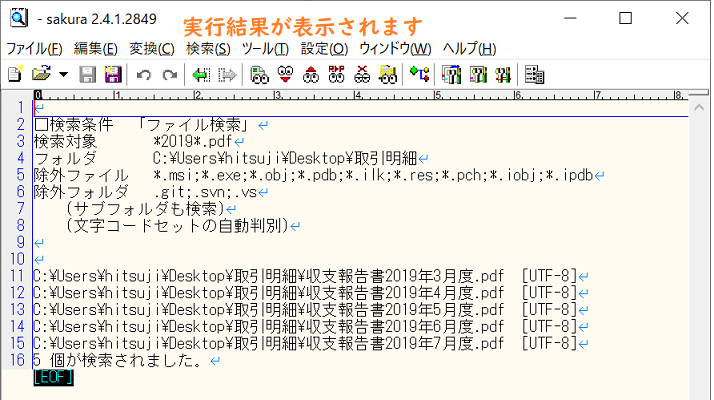Click the result line for 収支報告書2019年4月度.pdf

(x=311, y=292)
